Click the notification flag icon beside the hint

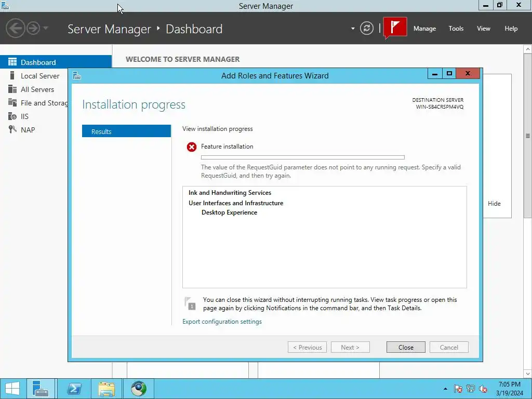[x=190, y=303]
